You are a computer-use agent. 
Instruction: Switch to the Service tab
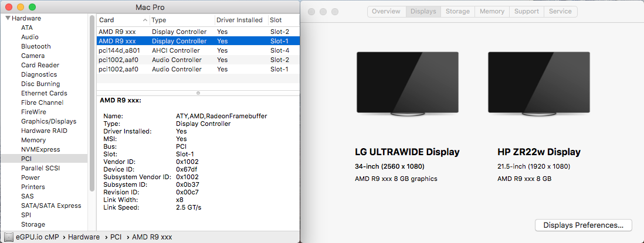(x=560, y=12)
